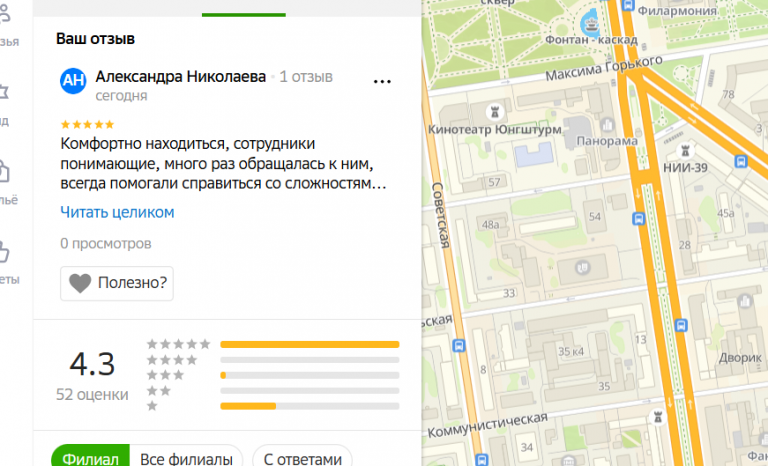This screenshot has width=768, height=466.
Task: Click the сегодня date under the author name
Action: (121, 96)
